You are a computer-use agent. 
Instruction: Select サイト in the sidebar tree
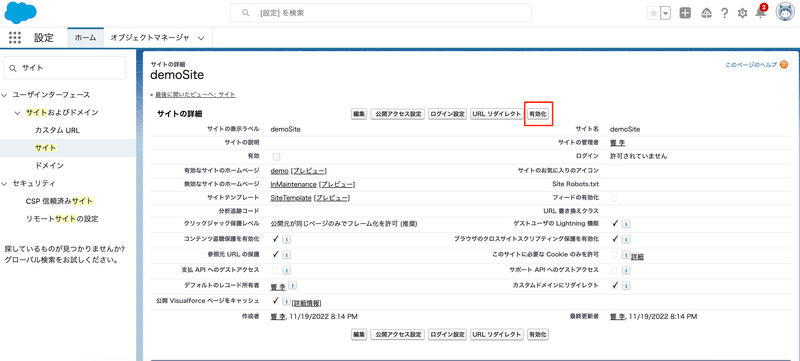45,148
